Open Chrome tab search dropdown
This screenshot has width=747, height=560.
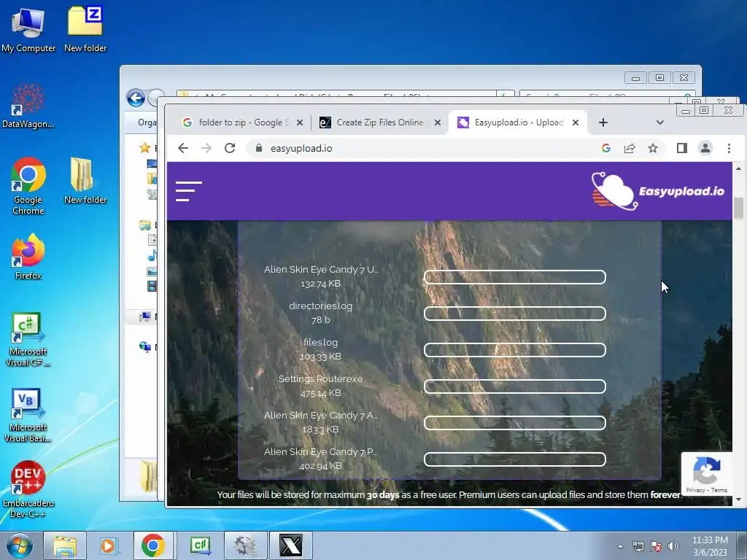(659, 122)
